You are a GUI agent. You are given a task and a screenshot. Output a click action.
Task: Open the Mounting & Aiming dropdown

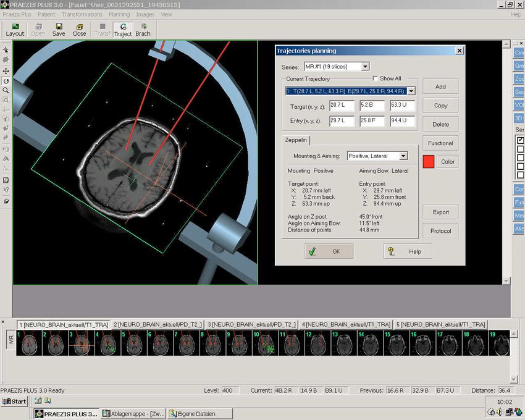pos(403,156)
